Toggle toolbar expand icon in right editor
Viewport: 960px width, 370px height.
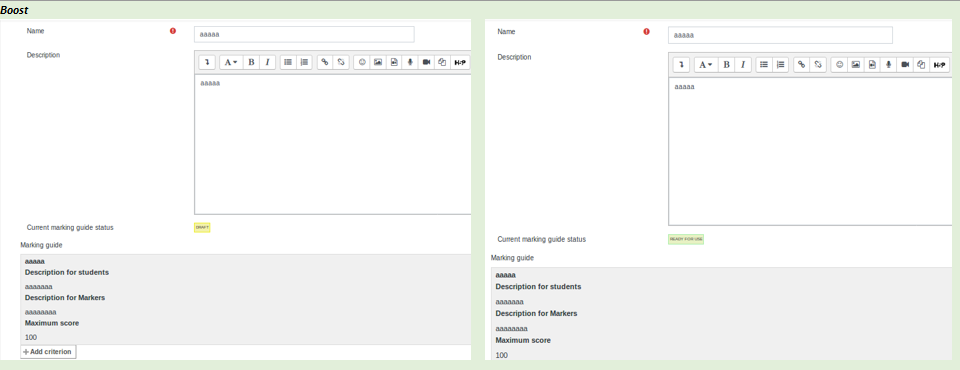coord(681,64)
